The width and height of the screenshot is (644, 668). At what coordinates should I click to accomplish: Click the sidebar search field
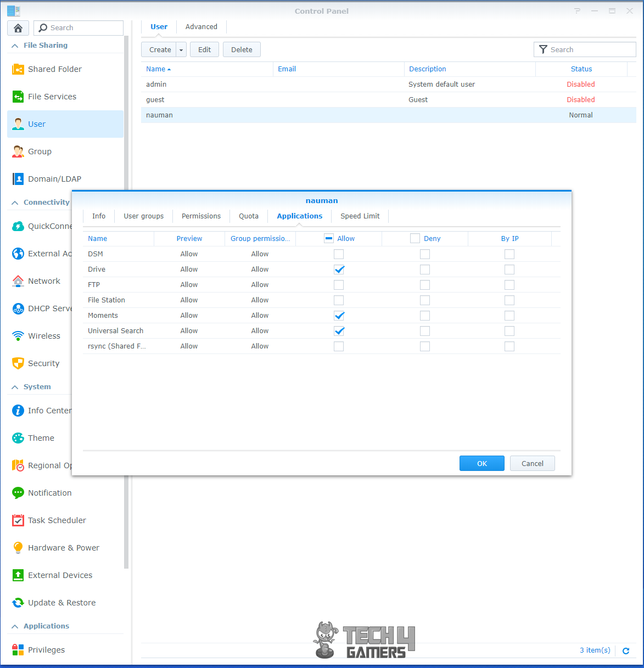coord(79,28)
